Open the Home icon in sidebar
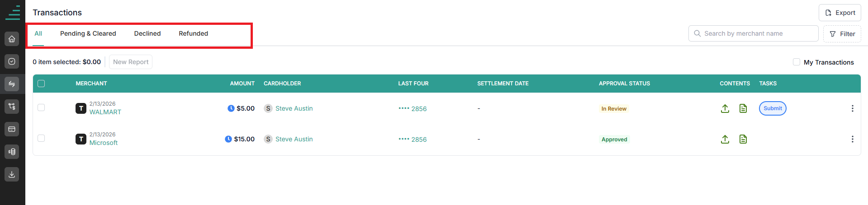 [x=12, y=39]
